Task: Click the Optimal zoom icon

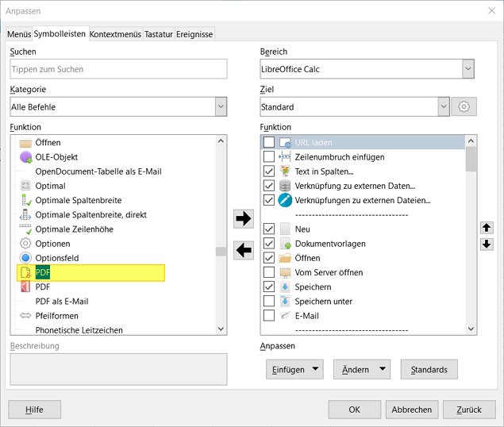Action: [x=25, y=186]
